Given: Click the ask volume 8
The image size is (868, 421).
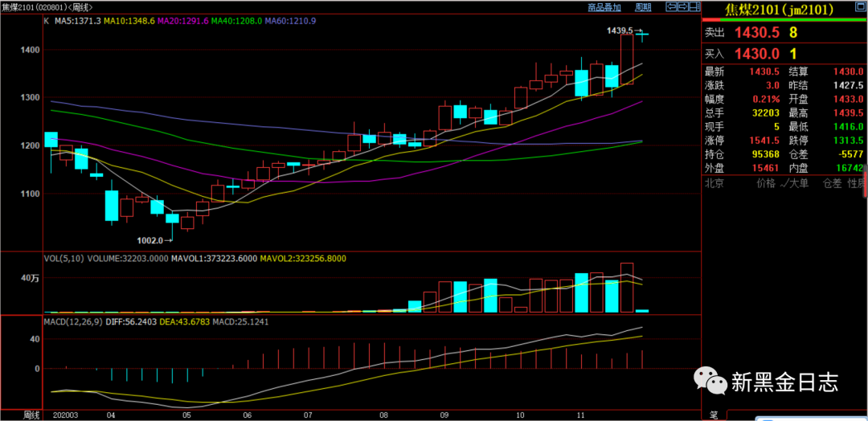Looking at the screenshot, I should [x=793, y=33].
